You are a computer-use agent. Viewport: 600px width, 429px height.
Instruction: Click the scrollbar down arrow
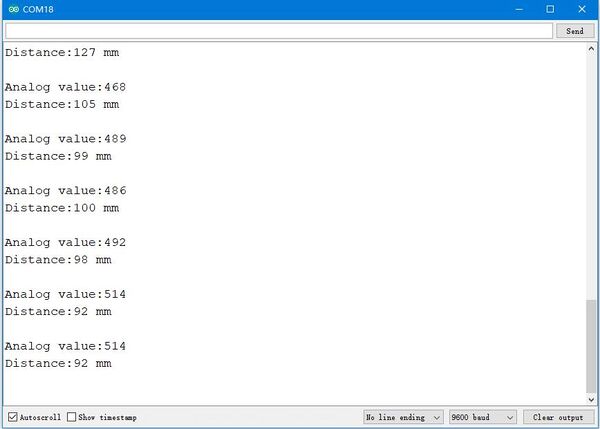coord(591,400)
